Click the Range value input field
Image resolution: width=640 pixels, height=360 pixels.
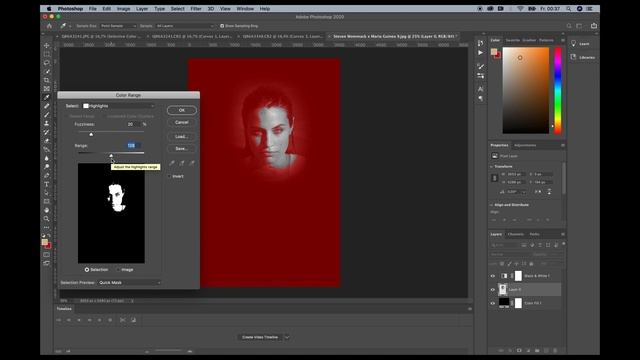133,145
